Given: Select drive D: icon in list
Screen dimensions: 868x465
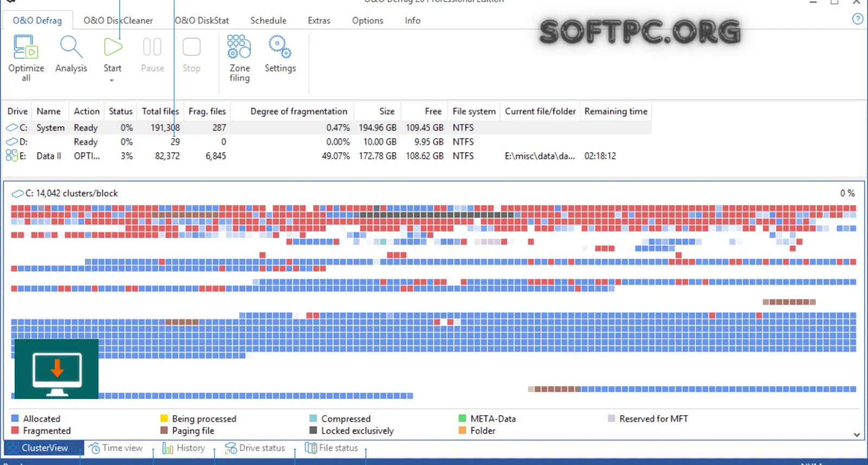Looking at the screenshot, I should tap(12, 142).
